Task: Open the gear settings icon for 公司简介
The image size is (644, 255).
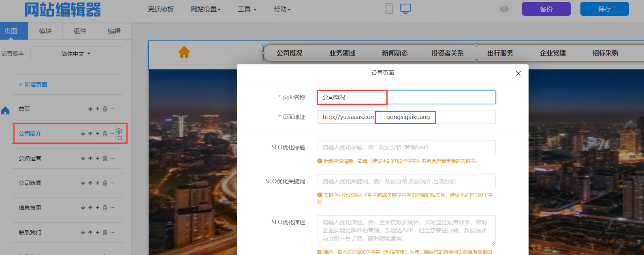Action: point(119,131)
